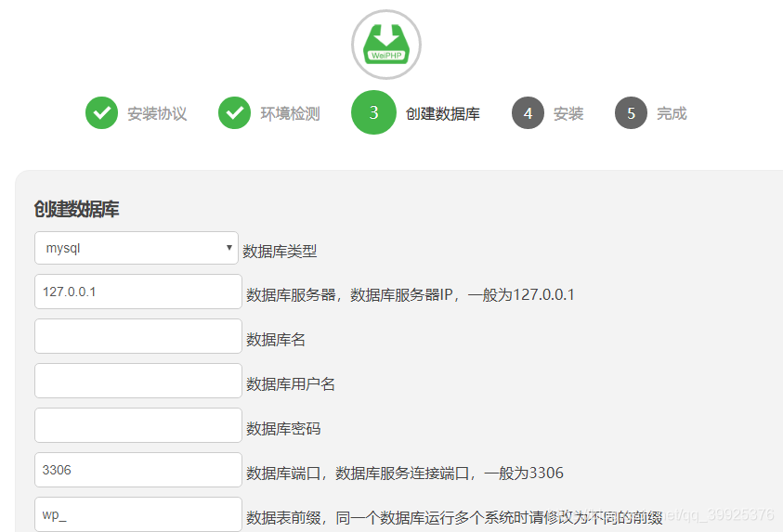Select the 环境检测 step label
The width and height of the screenshot is (783, 532).
[290, 114]
